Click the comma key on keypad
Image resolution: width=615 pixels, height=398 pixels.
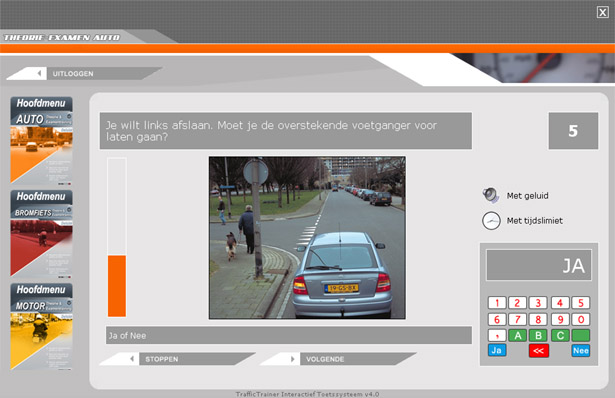[497, 335]
